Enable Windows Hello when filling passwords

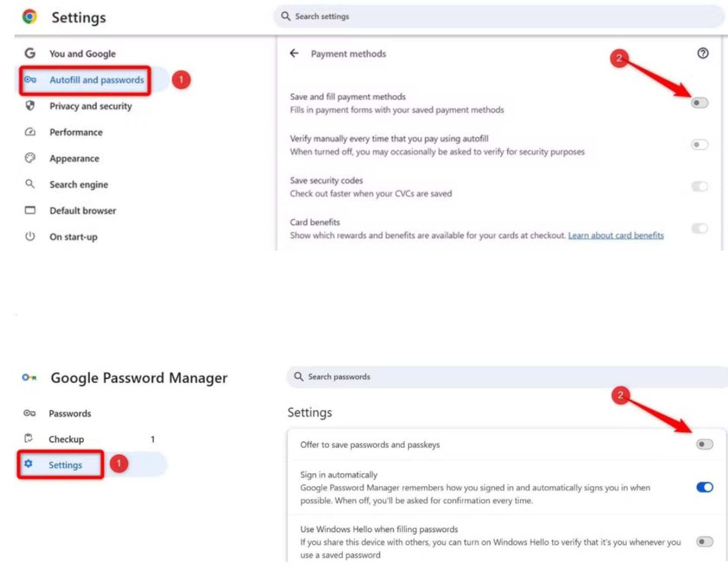[x=704, y=541]
